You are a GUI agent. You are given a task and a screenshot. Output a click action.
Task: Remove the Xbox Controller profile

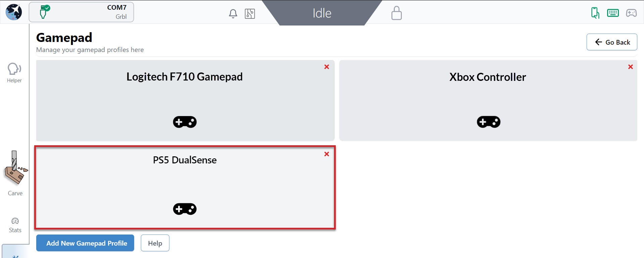click(x=631, y=67)
